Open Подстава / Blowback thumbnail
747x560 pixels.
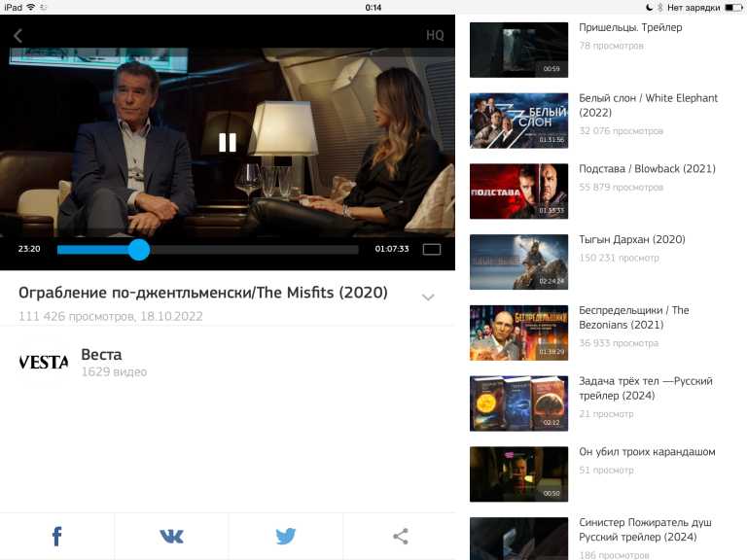point(518,192)
